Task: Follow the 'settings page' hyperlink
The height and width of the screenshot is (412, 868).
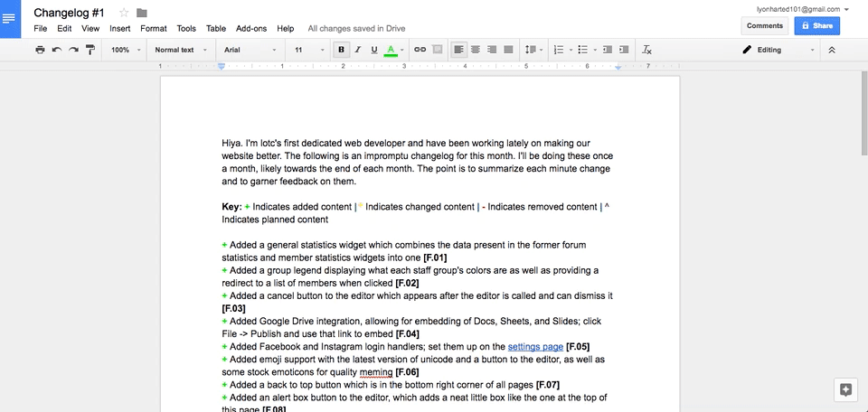Action: click(x=535, y=347)
